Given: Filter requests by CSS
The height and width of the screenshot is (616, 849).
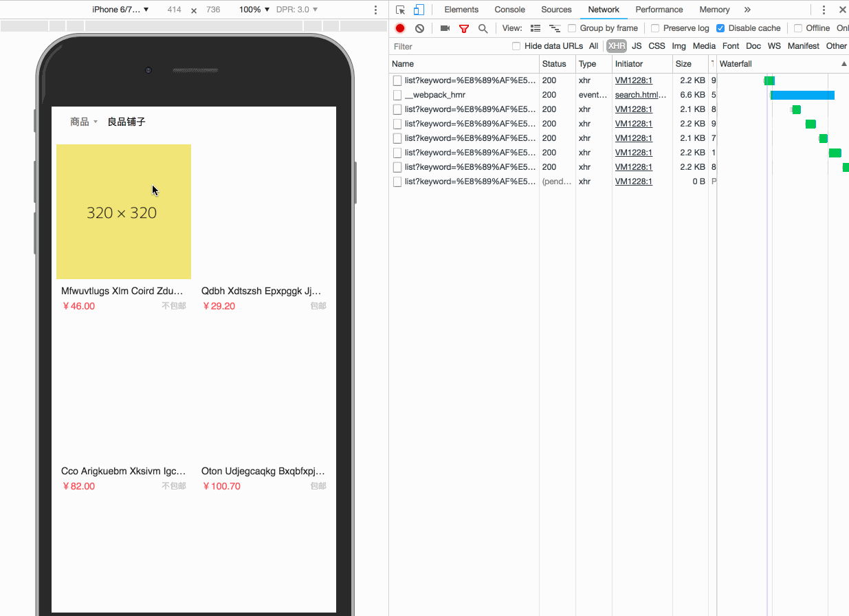Looking at the screenshot, I should 657,46.
